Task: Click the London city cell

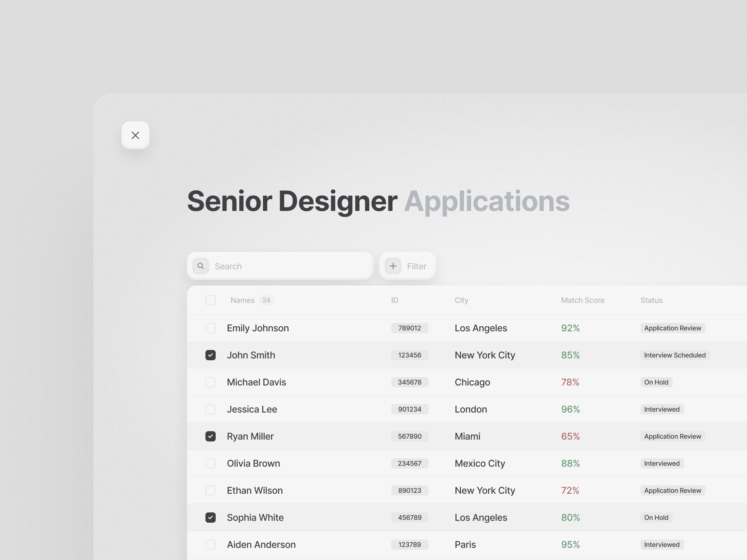Action: pyautogui.click(x=471, y=409)
